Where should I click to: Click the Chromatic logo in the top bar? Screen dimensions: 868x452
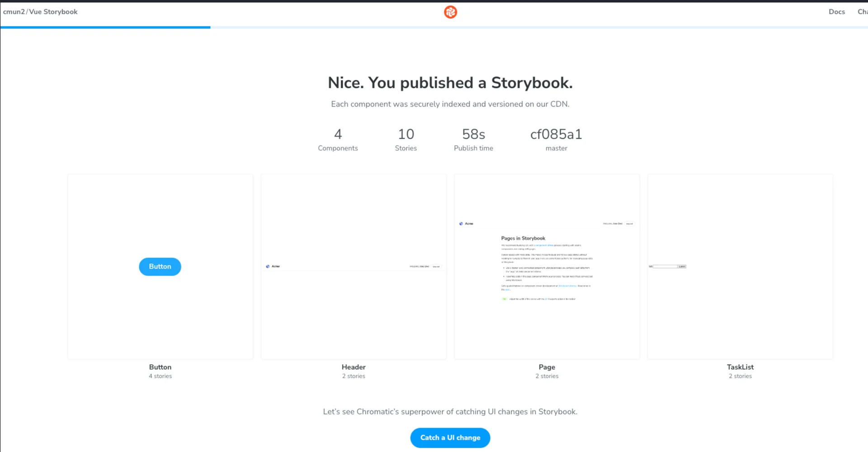click(x=450, y=12)
